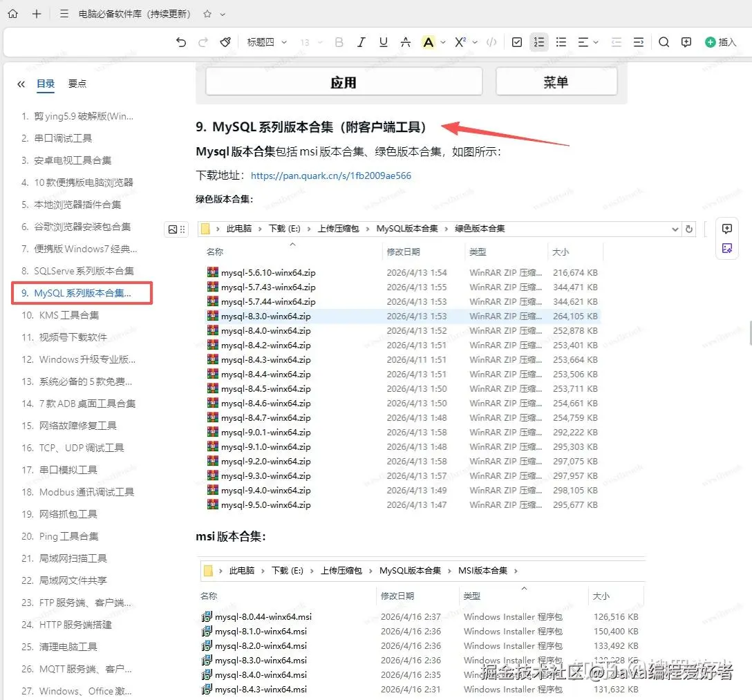Insert inline code formatting
The image size is (752, 700).
[491, 42]
